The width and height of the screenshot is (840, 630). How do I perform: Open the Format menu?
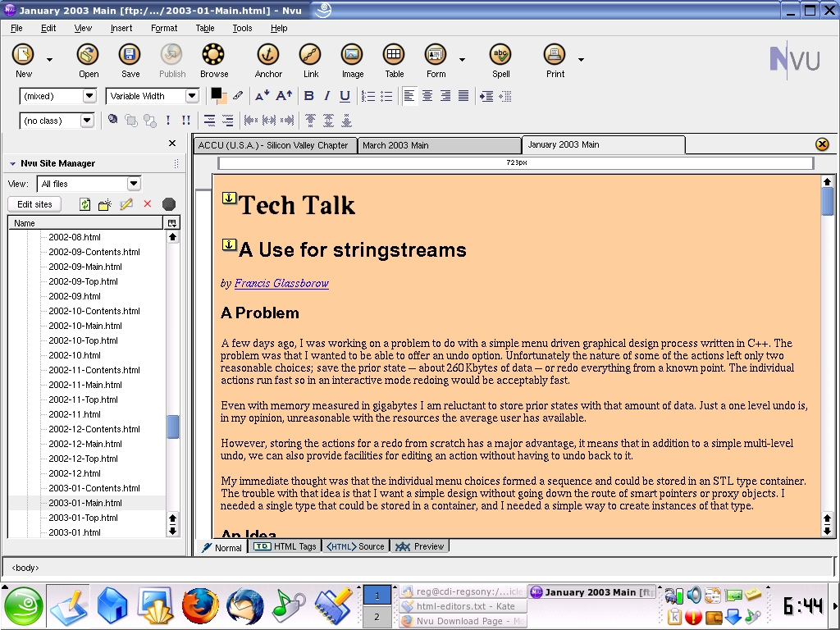[164, 28]
